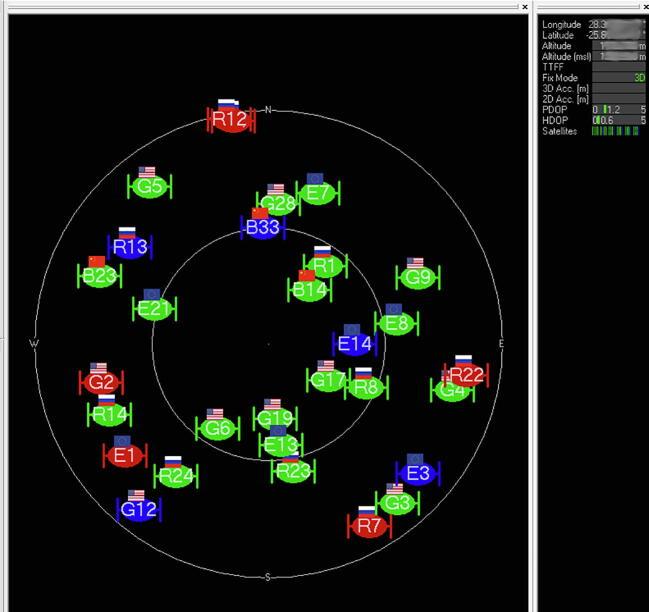
Task: Select the green G5 GPS satellite
Action: tap(150, 187)
